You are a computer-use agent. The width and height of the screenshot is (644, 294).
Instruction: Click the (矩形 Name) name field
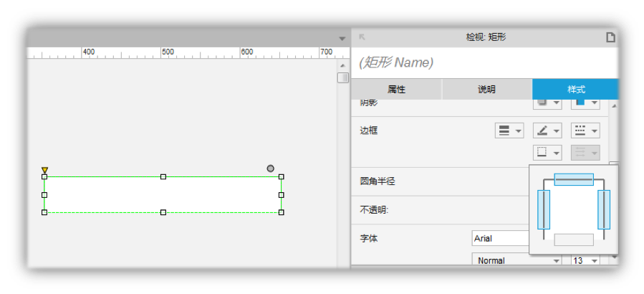point(485,63)
